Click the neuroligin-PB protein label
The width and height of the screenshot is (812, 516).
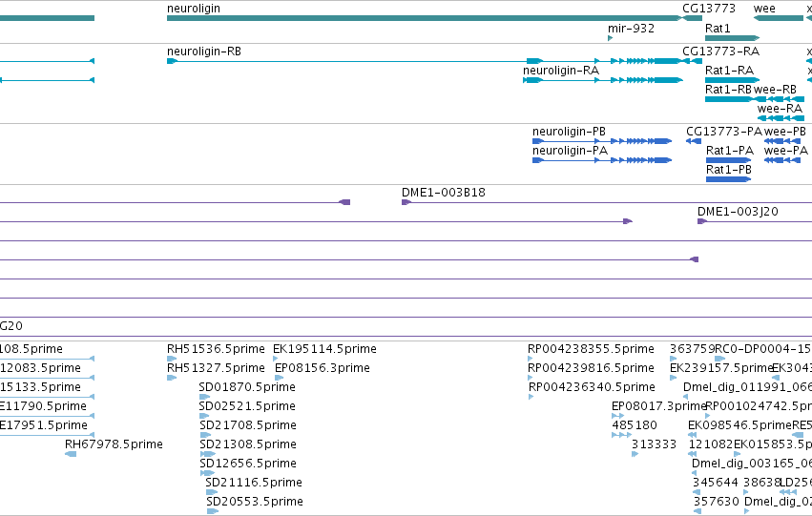(x=569, y=132)
